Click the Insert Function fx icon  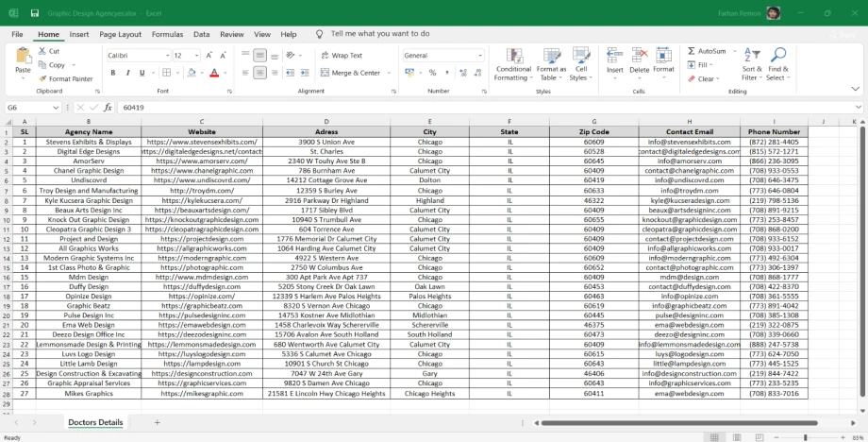point(108,108)
